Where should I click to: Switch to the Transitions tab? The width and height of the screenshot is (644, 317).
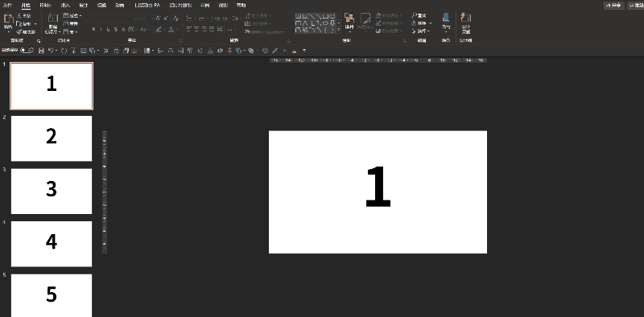point(101,6)
